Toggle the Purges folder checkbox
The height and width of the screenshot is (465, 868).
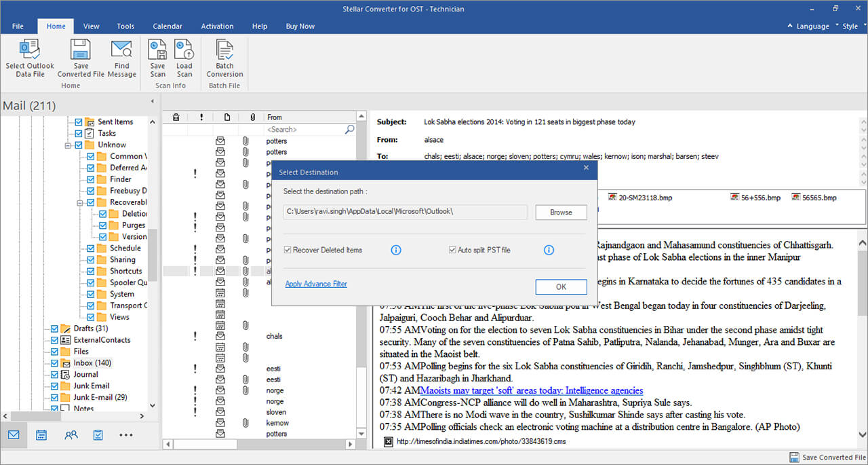point(103,225)
